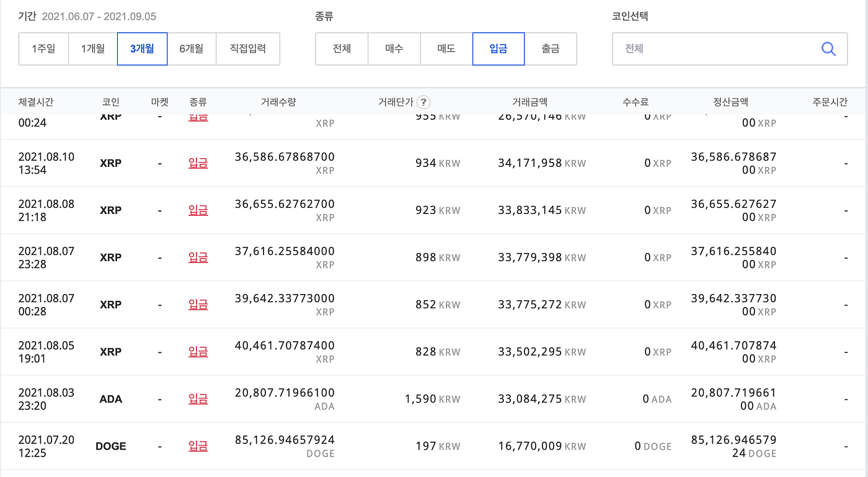The width and height of the screenshot is (868, 477).
Task: Click the 정산금액 column header
Action: 731,102
